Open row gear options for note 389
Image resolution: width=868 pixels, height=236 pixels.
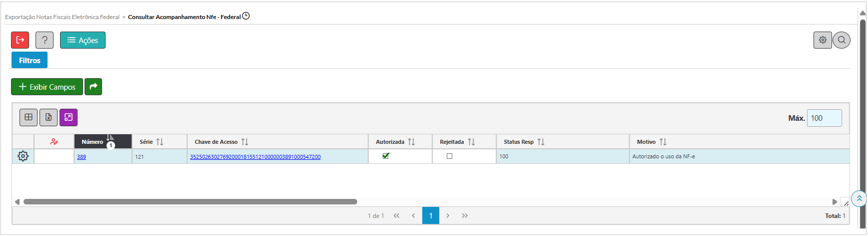click(x=23, y=156)
